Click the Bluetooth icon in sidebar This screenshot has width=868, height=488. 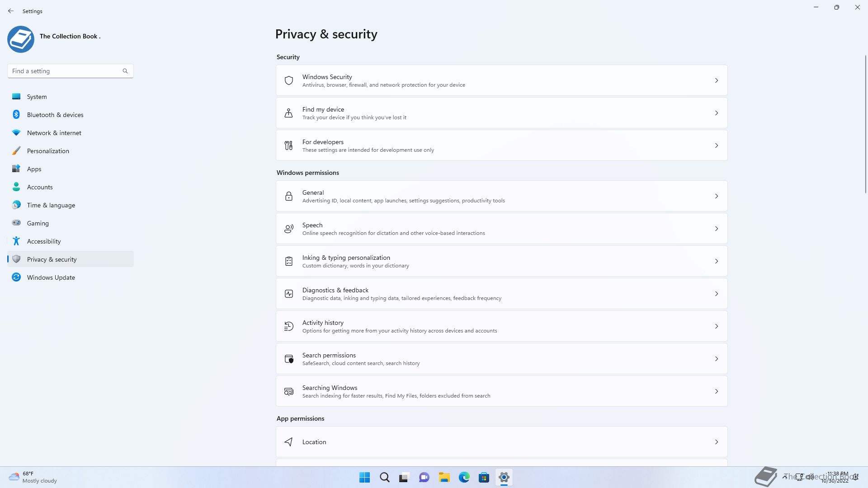[16, 114]
